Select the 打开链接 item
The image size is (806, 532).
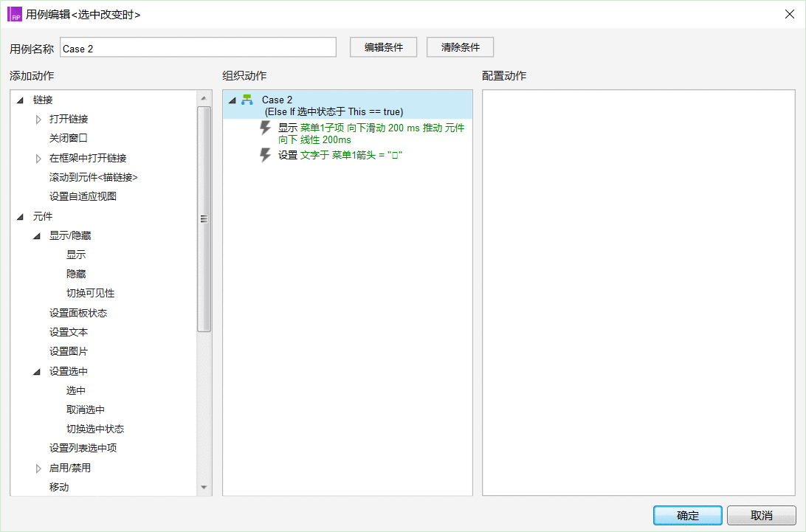pyautogui.click(x=69, y=120)
